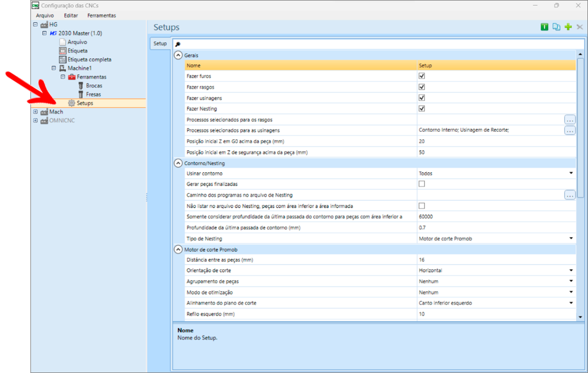The width and height of the screenshot is (588, 373).
Task: Select the Etiqueta completa tree item
Action: click(x=89, y=59)
